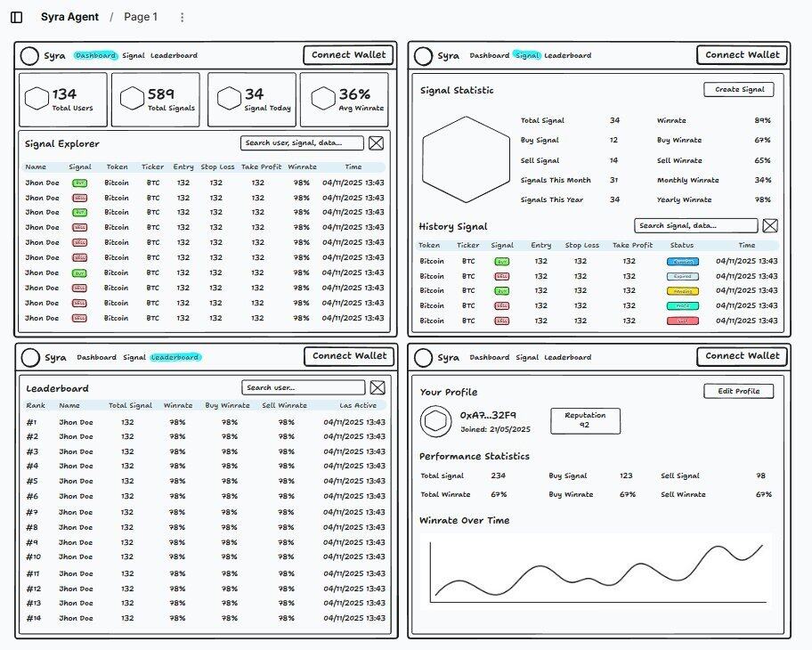The image size is (812, 650).
Task: Click the profile avatar beside 0xA7...32F9
Action: 436,421
